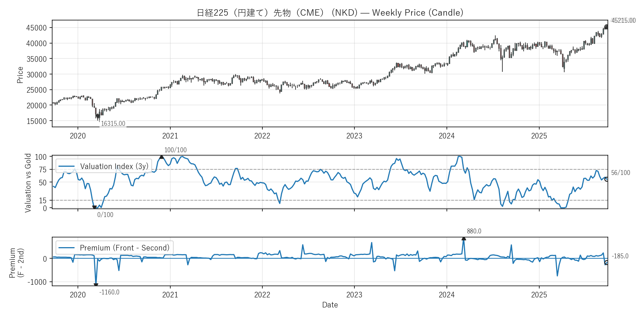Viewport: 644px width, 316px height.
Task: Click the 56/100 latest valuation circle marker
Action: click(607, 179)
